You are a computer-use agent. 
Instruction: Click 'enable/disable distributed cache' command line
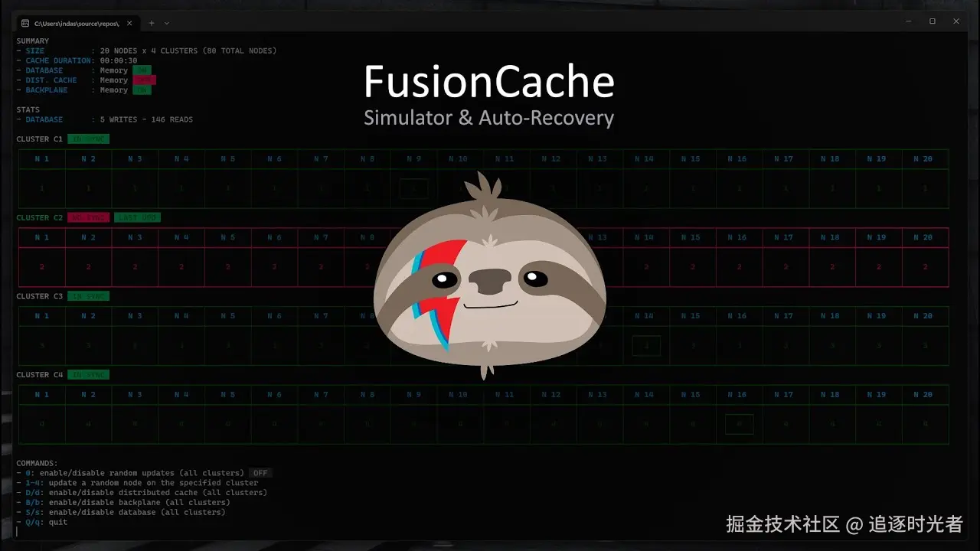click(x=142, y=493)
